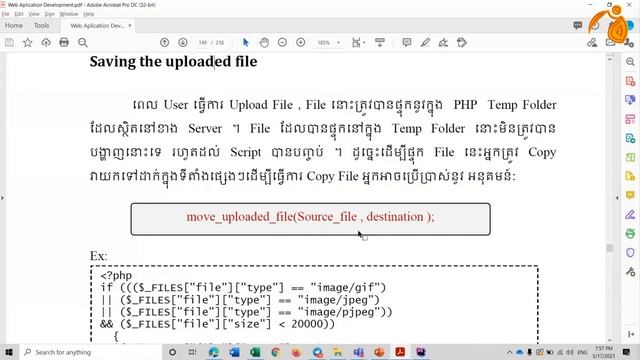Show hidden system tray icons chevron
This screenshot has height=360, width=640.
click(x=509, y=352)
